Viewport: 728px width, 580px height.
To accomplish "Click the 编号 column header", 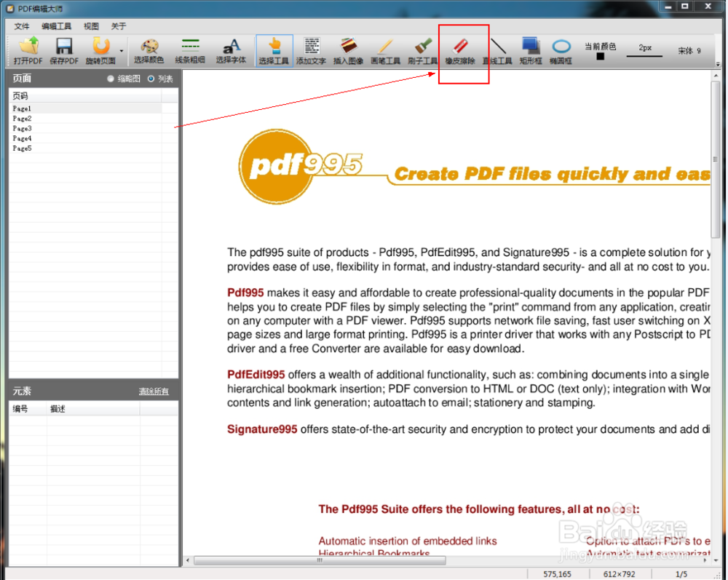I will [x=28, y=409].
